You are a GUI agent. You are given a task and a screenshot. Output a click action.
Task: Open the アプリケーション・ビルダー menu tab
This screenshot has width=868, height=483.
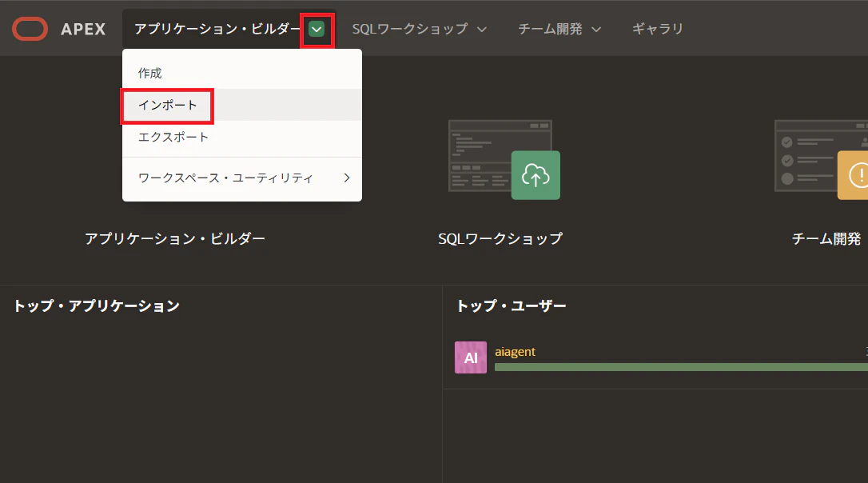(217, 29)
